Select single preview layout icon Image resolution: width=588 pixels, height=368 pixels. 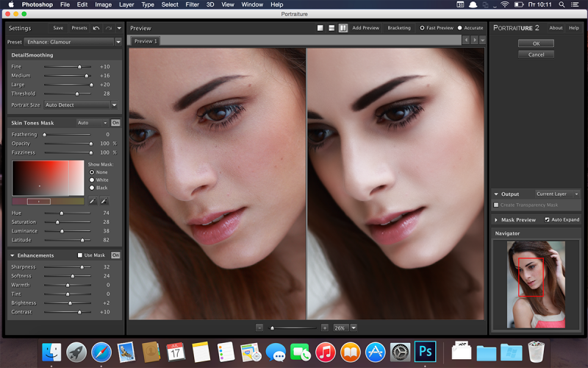tap(320, 28)
